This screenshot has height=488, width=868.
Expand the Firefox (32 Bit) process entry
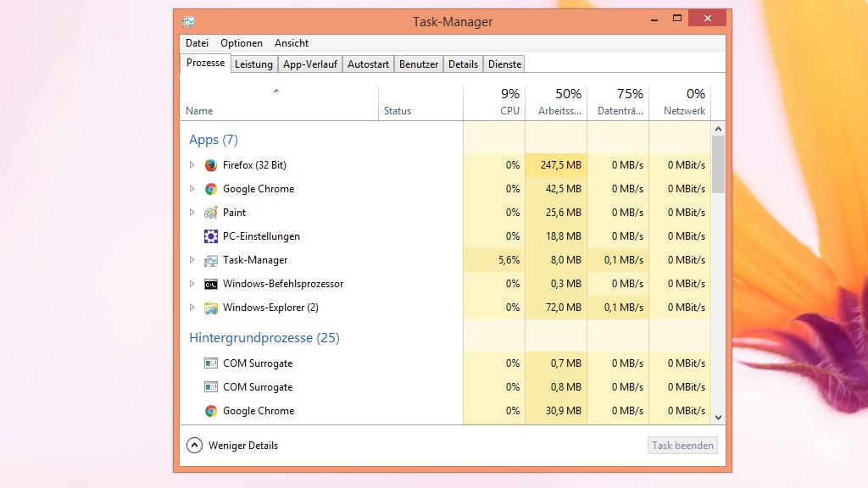(x=192, y=165)
